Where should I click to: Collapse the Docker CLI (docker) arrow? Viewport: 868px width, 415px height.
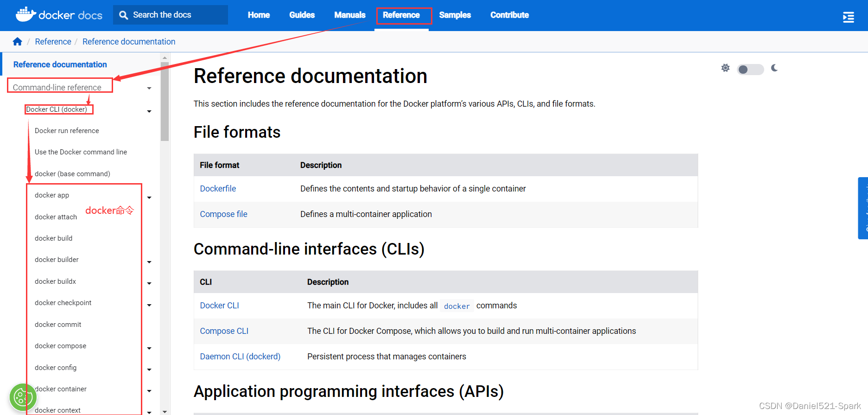[x=149, y=111]
